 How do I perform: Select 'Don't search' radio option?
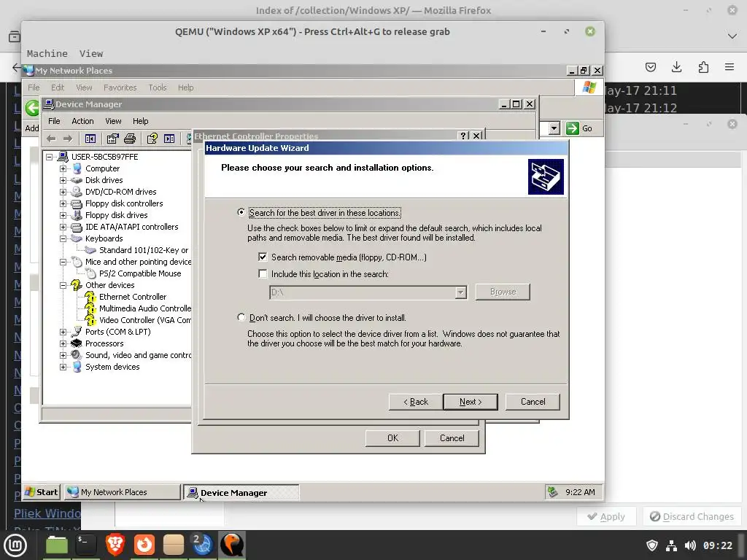(241, 317)
